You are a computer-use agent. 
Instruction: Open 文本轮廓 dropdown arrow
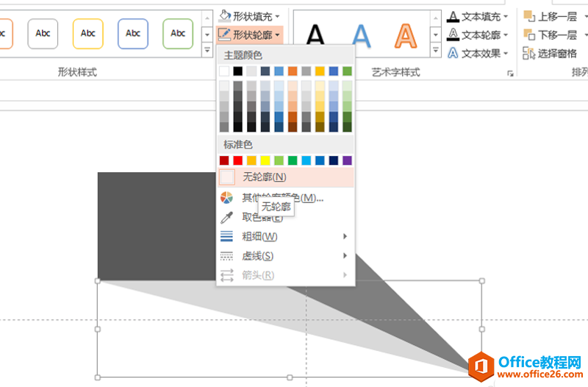(x=506, y=35)
